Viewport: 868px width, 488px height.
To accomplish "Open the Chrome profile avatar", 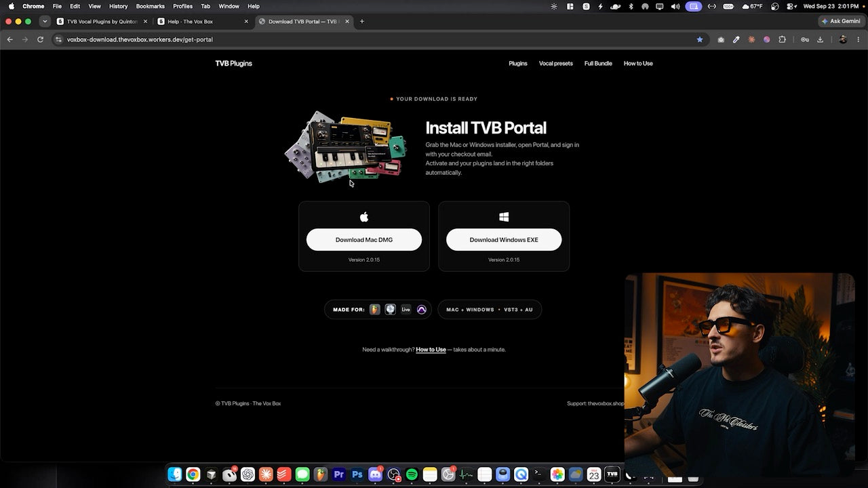I will [x=843, y=40].
